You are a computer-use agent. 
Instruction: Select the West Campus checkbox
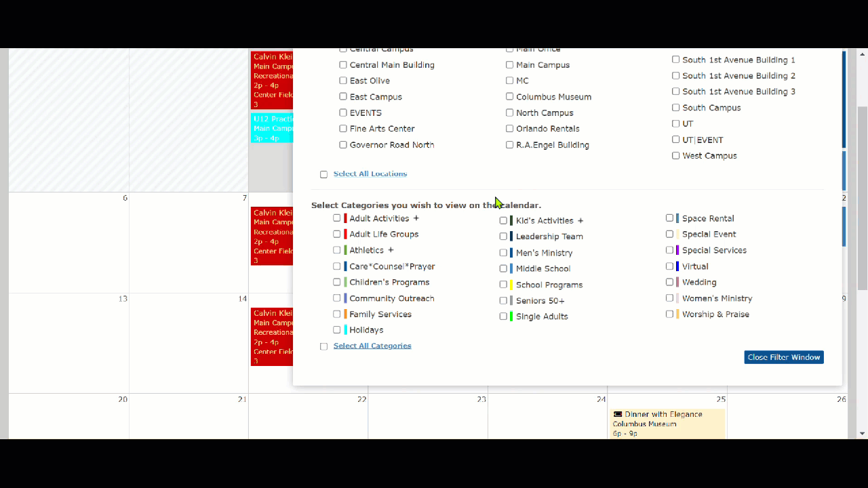pyautogui.click(x=675, y=155)
